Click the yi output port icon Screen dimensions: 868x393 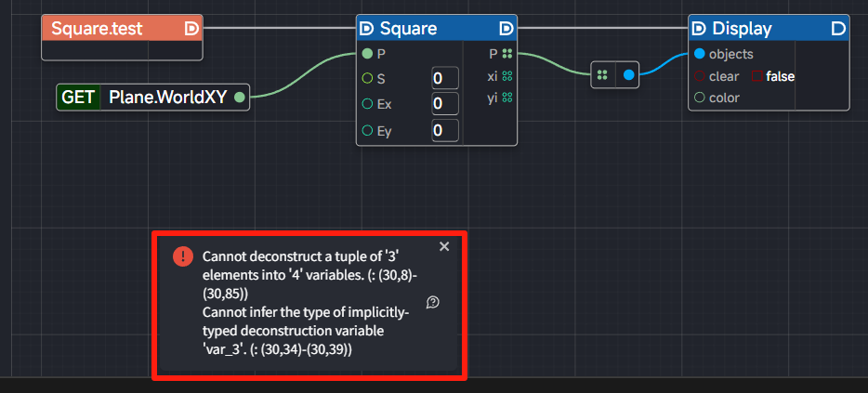pyautogui.click(x=506, y=98)
